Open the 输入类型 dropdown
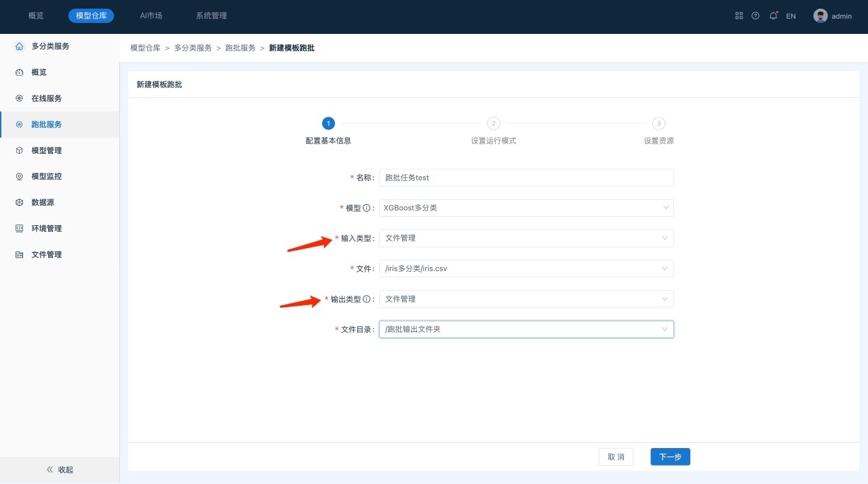This screenshot has width=868, height=484. point(526,238)
